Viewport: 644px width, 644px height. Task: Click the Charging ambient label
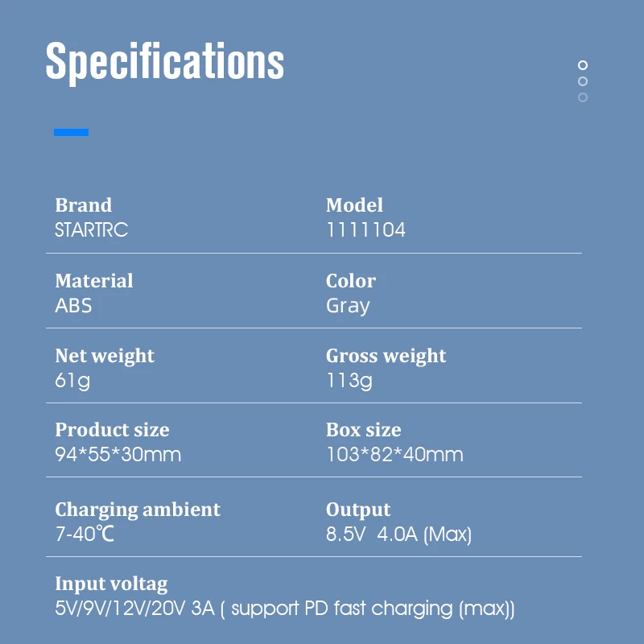(x=138, y=510)
